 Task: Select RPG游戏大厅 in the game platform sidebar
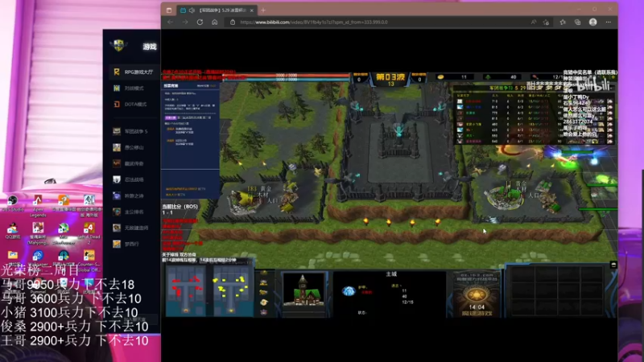pyautogui.click(x=134, y=72)
